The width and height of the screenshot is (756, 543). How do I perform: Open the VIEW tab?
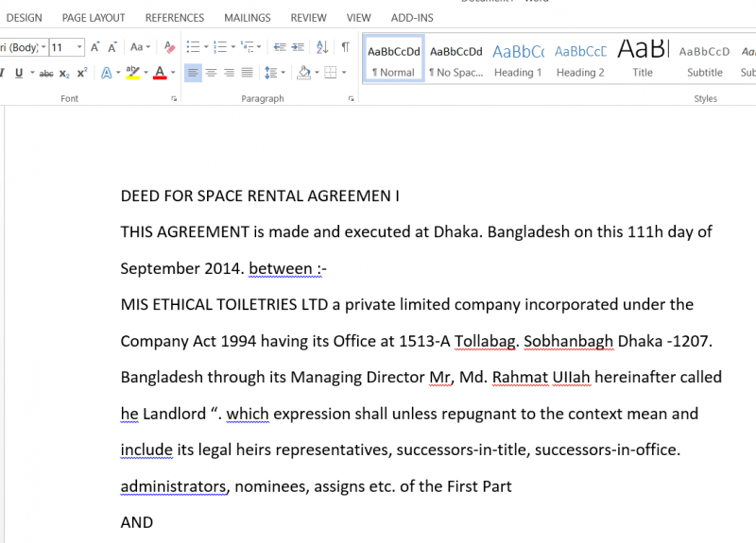[359, 18]
